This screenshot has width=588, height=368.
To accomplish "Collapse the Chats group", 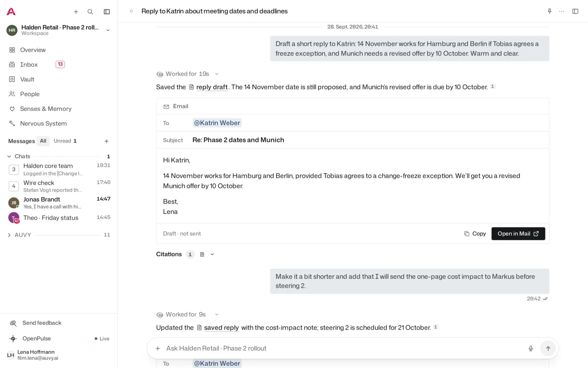I will (9, 156).
